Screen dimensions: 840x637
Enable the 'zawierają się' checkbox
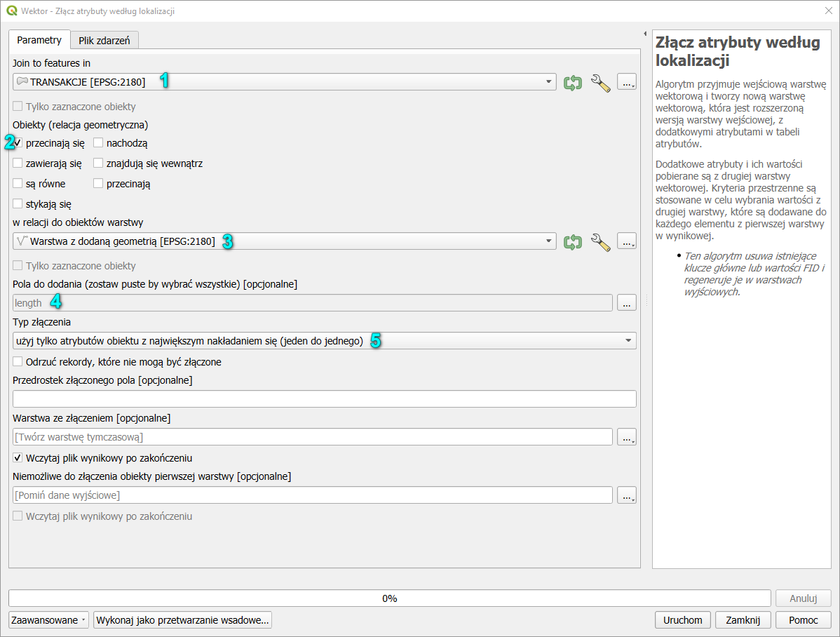point(18,164)
